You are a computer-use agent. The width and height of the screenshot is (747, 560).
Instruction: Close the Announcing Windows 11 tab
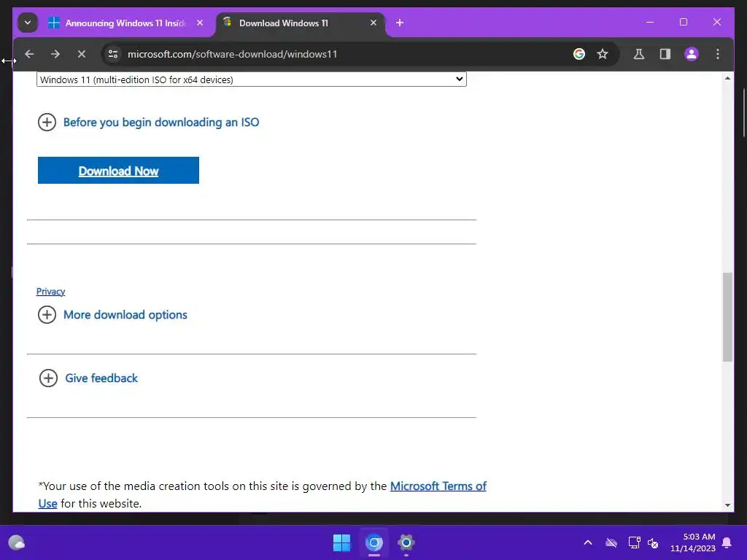point(200,23)
